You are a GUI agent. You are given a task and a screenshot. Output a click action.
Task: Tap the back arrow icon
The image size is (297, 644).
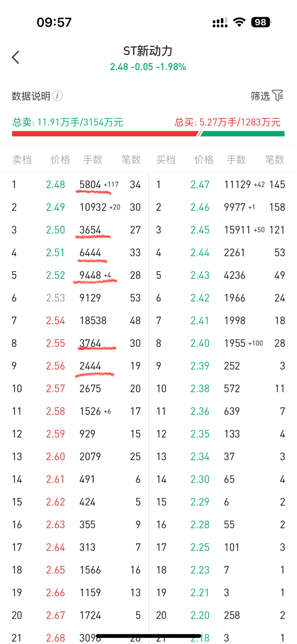[x=15, y=57]
